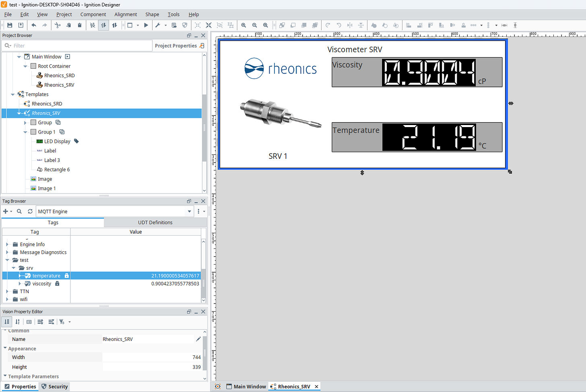Click the Save project toolbar icon
Screen dimensions: 586x392
[10, 25]
